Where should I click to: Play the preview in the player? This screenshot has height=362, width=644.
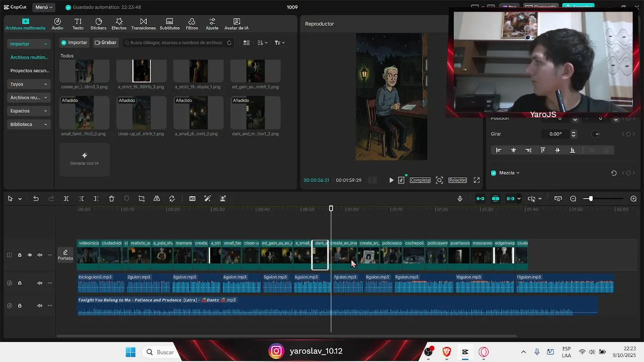click(391, 180)
